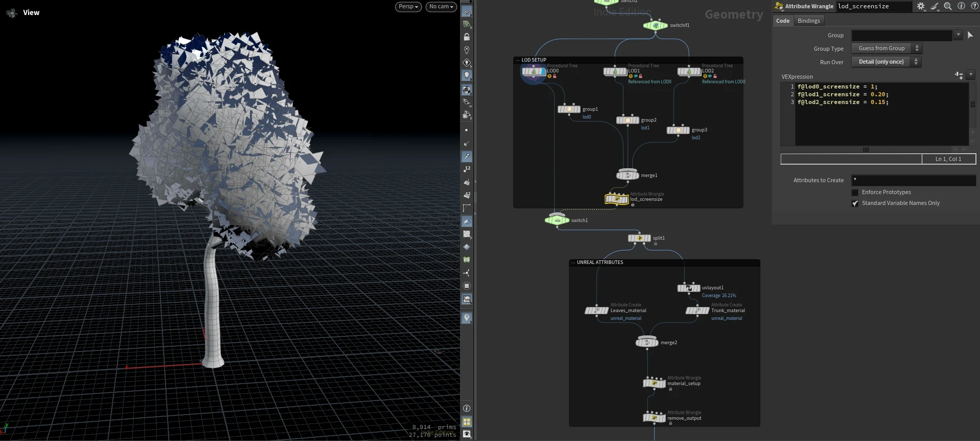The image size is (980, 441).
Task: Select the lod_screensize Attribute Wrangle node
Action: click(617, 199)
